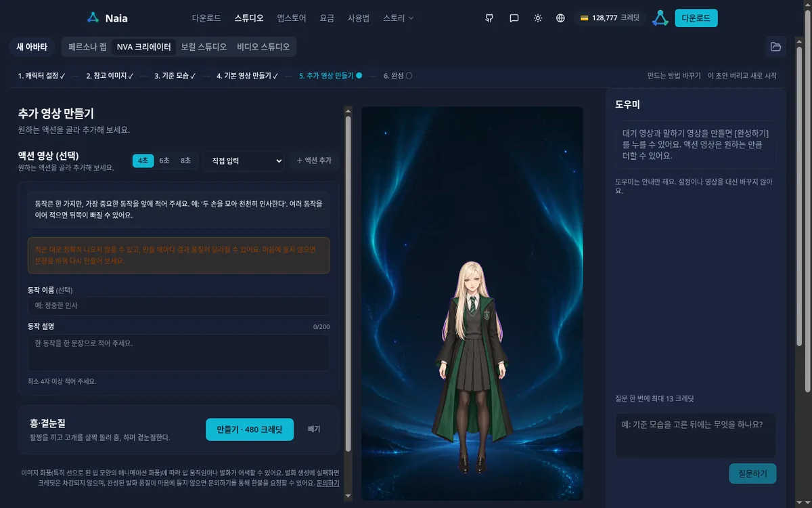The width and height of the screenshot is (812, 508).
Task: Click 만들기 · 480 크레딧 button
Action: point(250,429)
